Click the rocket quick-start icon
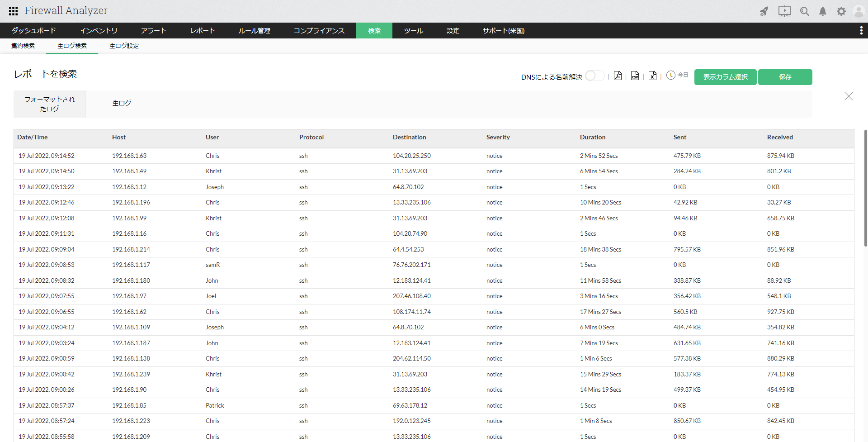868x442 pixels. [764, 11]
